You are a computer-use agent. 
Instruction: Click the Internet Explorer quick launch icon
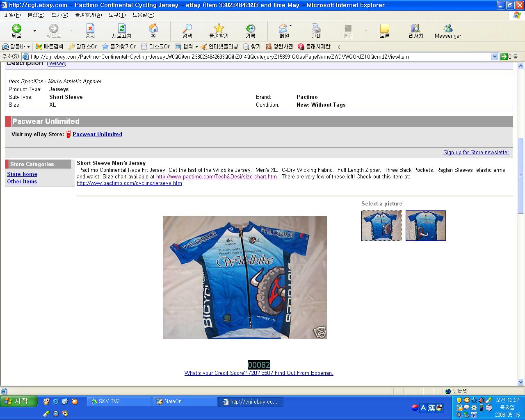(55, 402)
